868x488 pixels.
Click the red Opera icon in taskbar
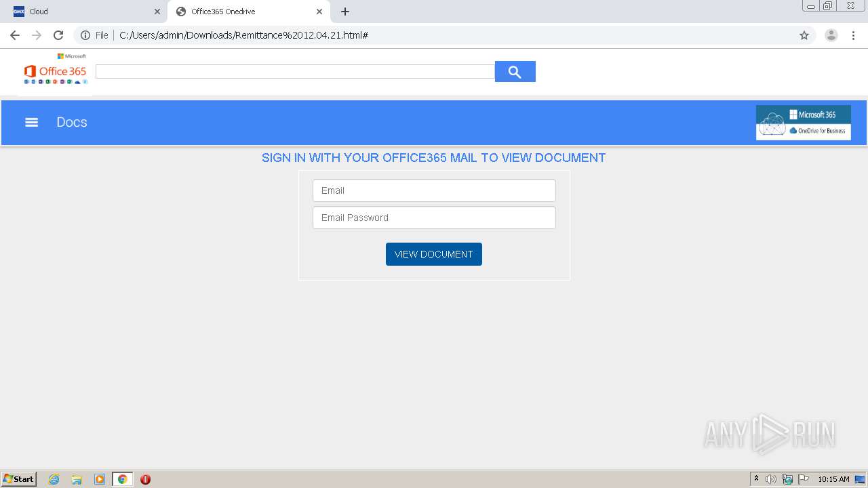click(x=145, y=479)
